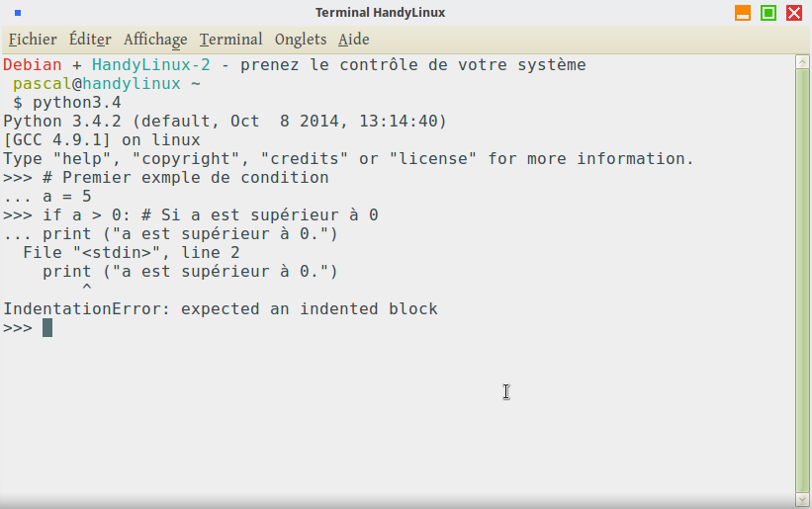812x509 pixels.
Task: Click the python3.4 command text
Action: [77, 103]
